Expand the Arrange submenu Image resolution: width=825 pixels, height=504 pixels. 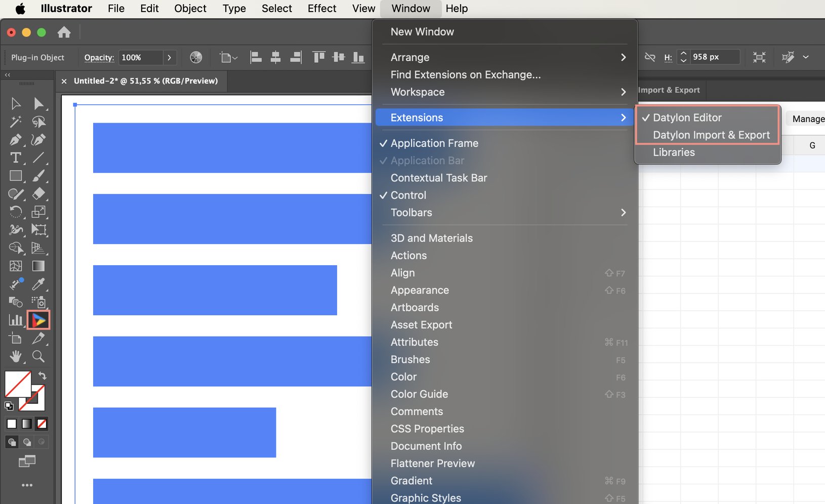pos(410,57)
